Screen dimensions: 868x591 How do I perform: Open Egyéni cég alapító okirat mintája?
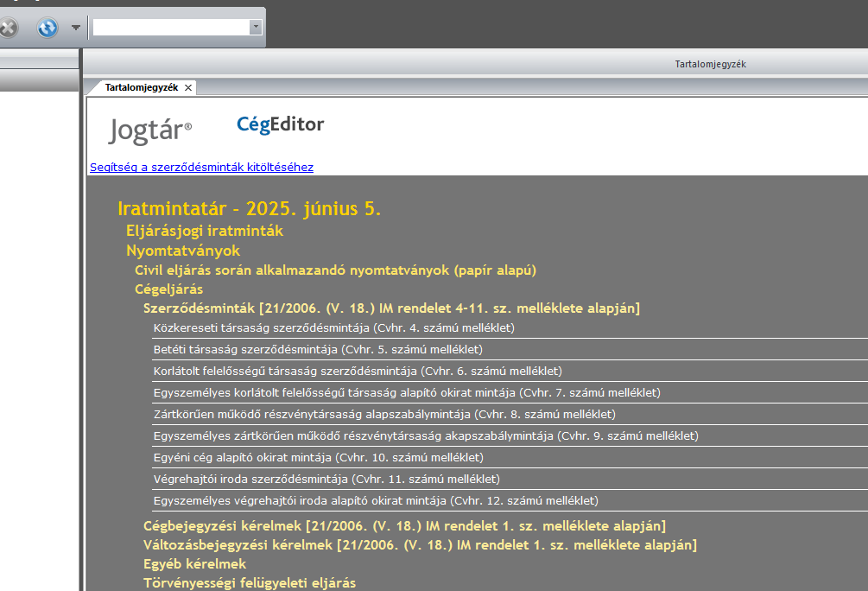(x=318, y=457)
